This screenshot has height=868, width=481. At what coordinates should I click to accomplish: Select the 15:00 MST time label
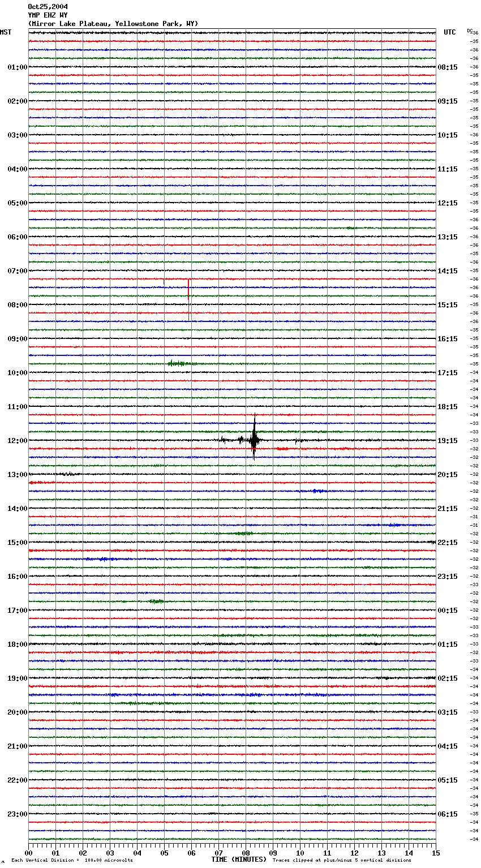17,543
